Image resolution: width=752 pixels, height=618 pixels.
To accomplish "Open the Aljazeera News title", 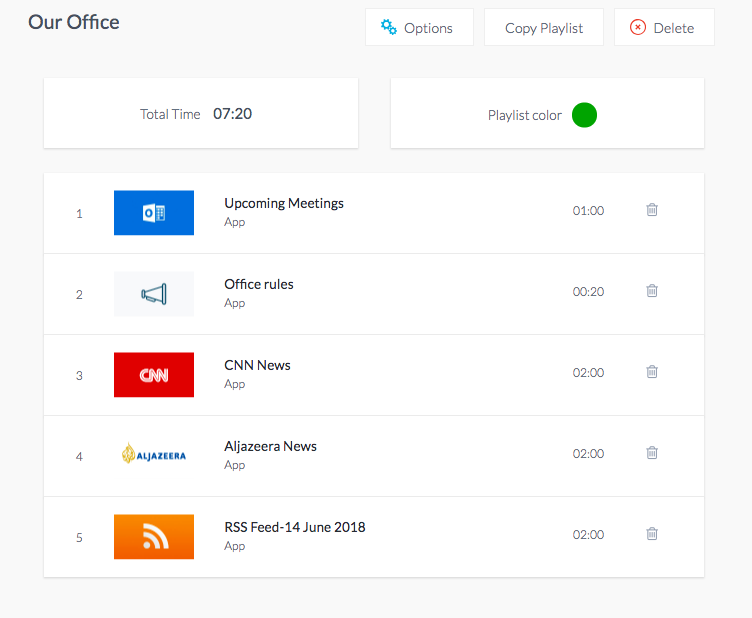I will pyautogui.click(x=270, y=446).
